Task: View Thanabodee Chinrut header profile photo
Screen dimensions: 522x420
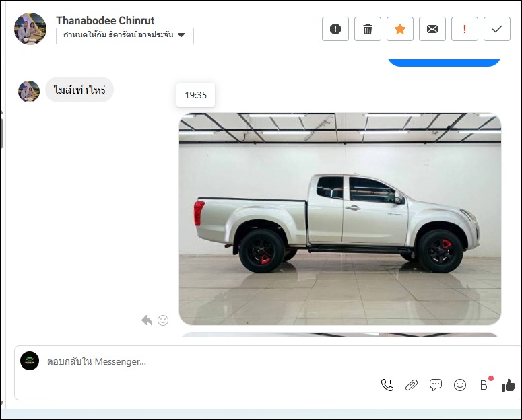Action: (x=30, y=29)
